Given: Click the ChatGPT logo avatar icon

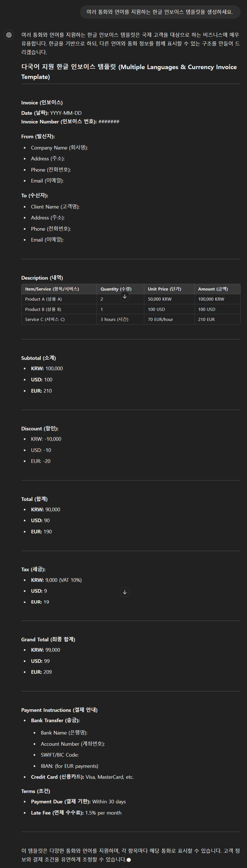Looking at the screenshot, I should pos(9,35).
